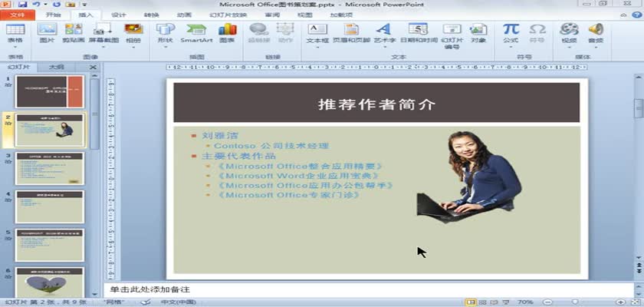644x307 pixels.
Task: Zoom in with the plus button
Action: 620,302
